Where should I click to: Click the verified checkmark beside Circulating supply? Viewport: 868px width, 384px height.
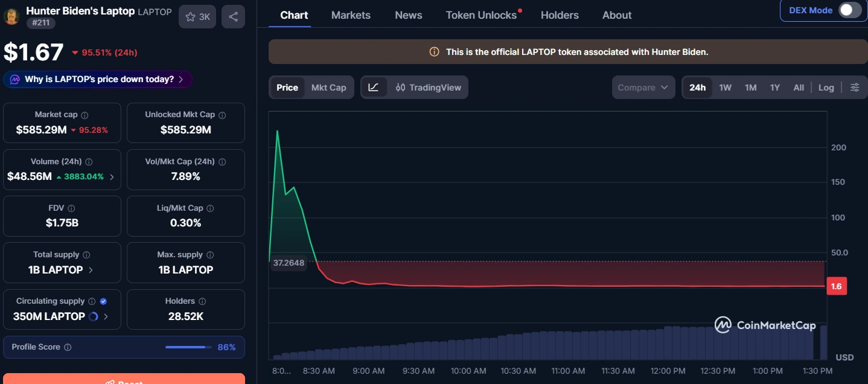coord(103,301)
